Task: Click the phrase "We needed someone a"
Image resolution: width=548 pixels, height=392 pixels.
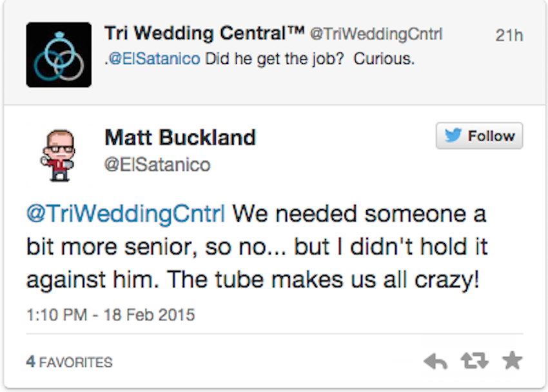Action: point(359,213)
